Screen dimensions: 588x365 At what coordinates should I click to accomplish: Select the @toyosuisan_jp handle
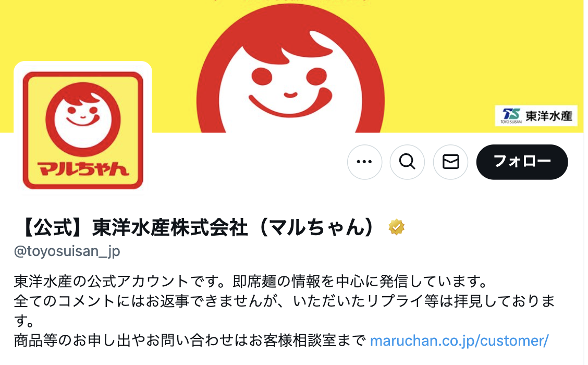tap(67, 251)
